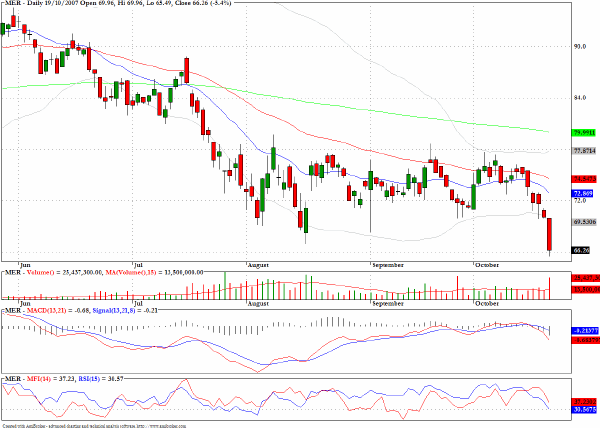This screenshot has height=428, width=600.
Task: Select the red MACD value label at right
Action: [586, 340]
